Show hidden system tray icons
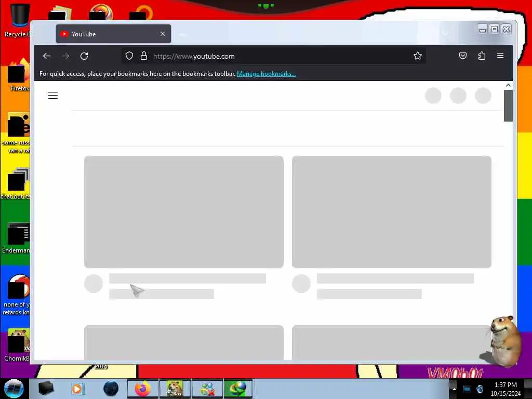532x399 pixels. 454,389
